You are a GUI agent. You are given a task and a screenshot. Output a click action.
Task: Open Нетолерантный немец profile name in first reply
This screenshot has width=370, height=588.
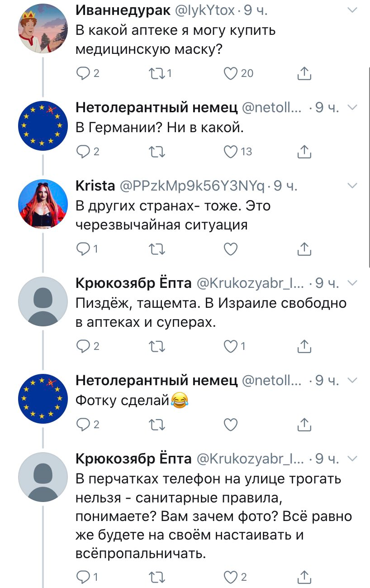[x=157, y=108]
